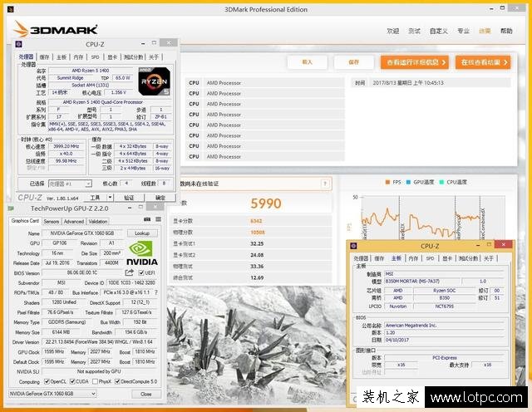The width and height of the screenshot is (532, 412).
Task: Click the 工具 button in CPU-Z
Action: tap(95, 198)
